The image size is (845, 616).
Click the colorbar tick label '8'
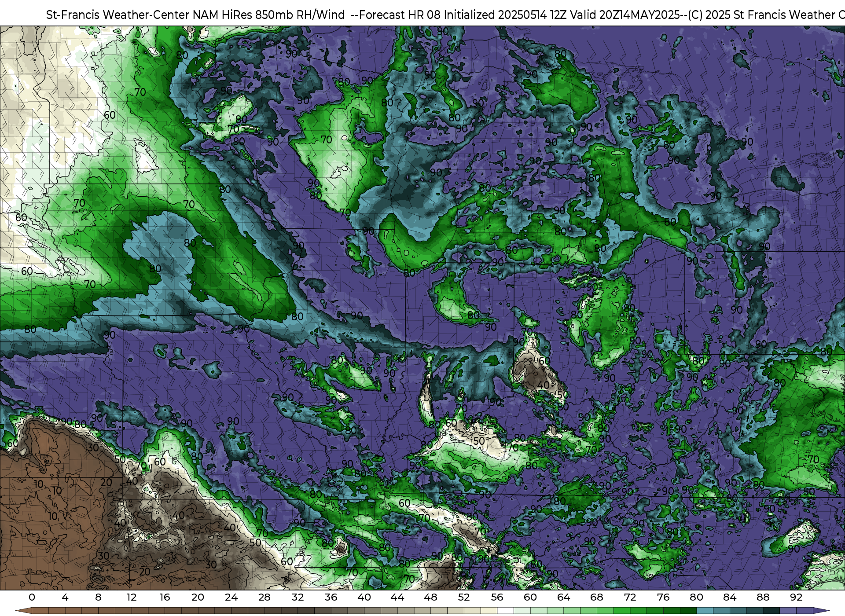[98, 597]
